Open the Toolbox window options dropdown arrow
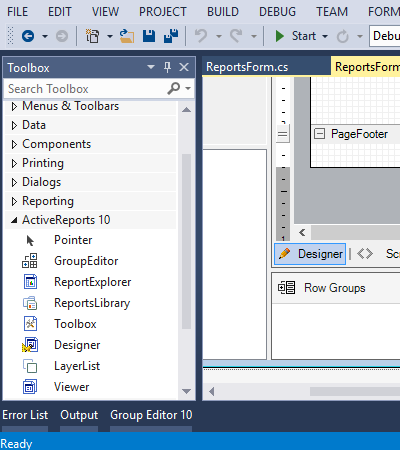 (x=151, y=67)
